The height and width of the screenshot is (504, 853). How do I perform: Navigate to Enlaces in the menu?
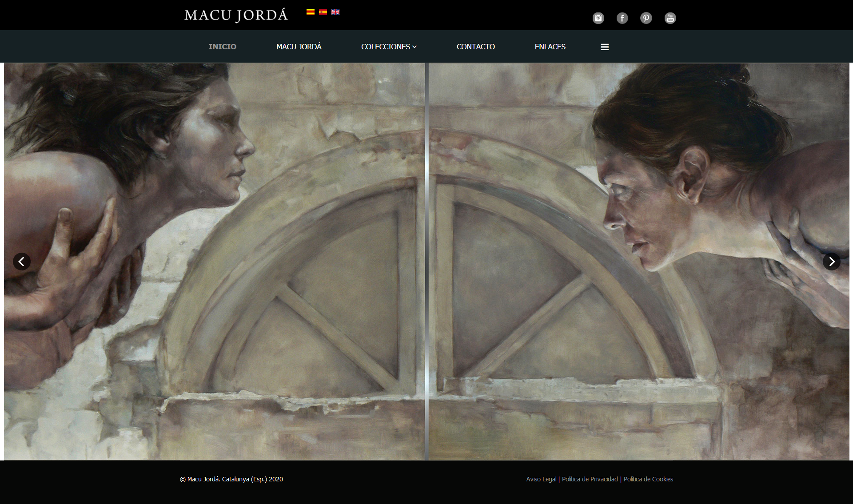point(550,47)
